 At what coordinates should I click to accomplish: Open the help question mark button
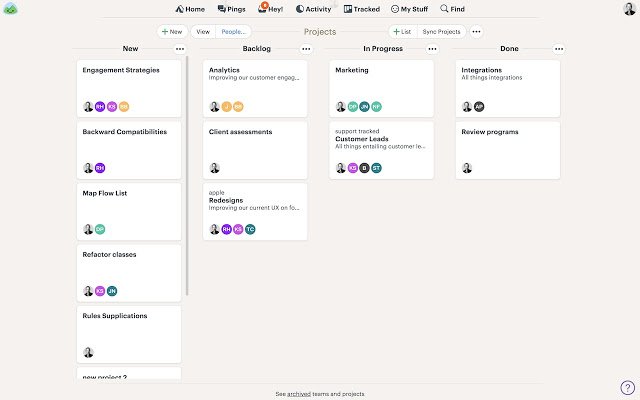(627, 387)
